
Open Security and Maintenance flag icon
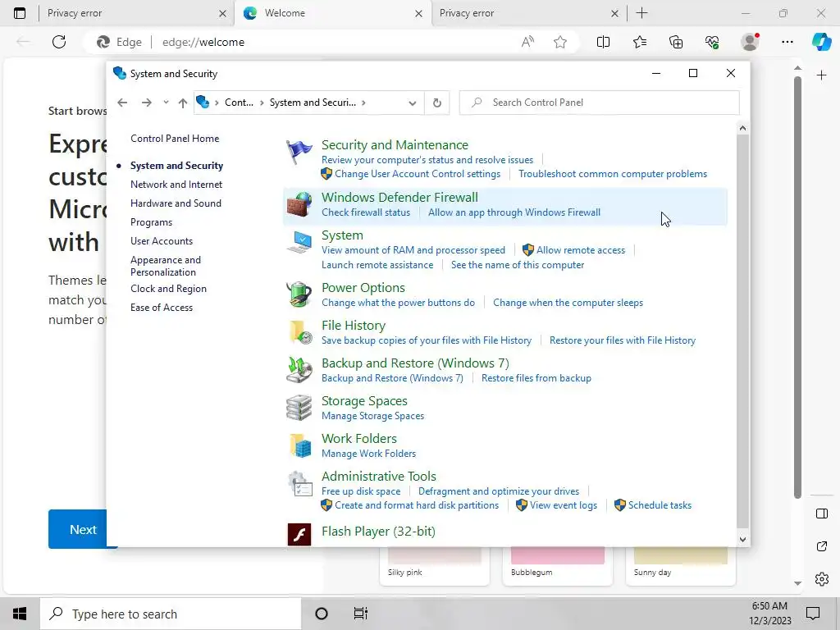(299, 152)
